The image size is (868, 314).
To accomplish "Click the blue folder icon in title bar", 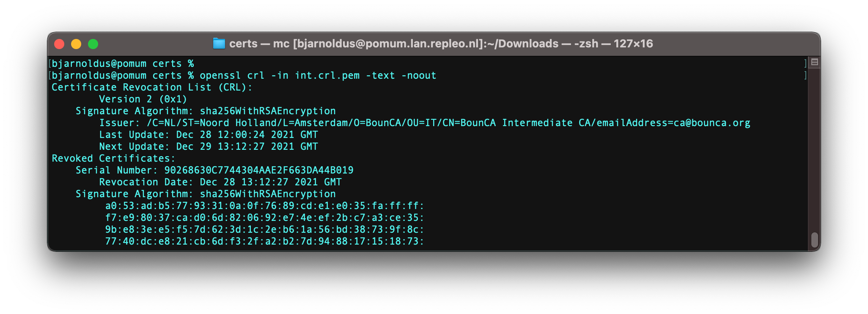I will click(219, 44).
